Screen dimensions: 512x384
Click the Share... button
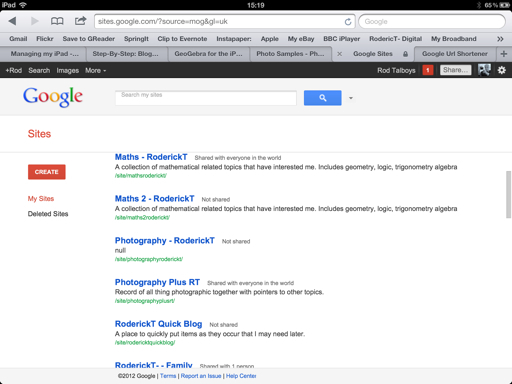(455, 70)
